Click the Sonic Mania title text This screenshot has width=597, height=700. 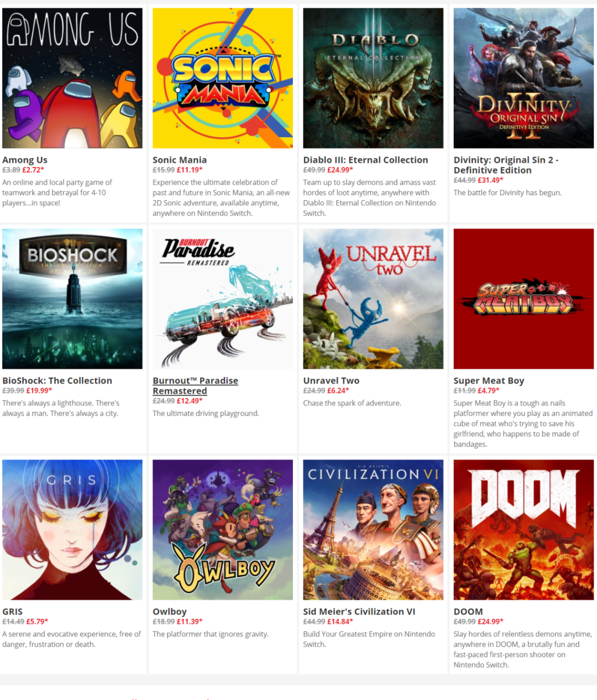[x=180, y=160]
